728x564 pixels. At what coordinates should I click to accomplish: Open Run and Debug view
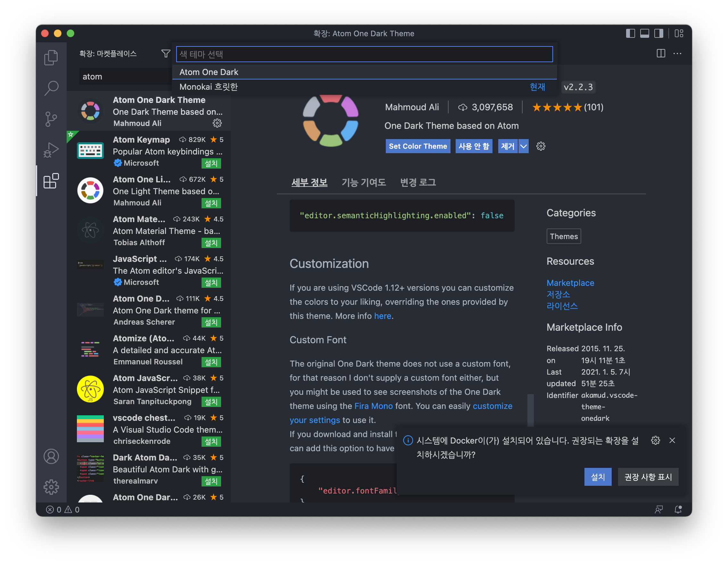pos(51,150)
